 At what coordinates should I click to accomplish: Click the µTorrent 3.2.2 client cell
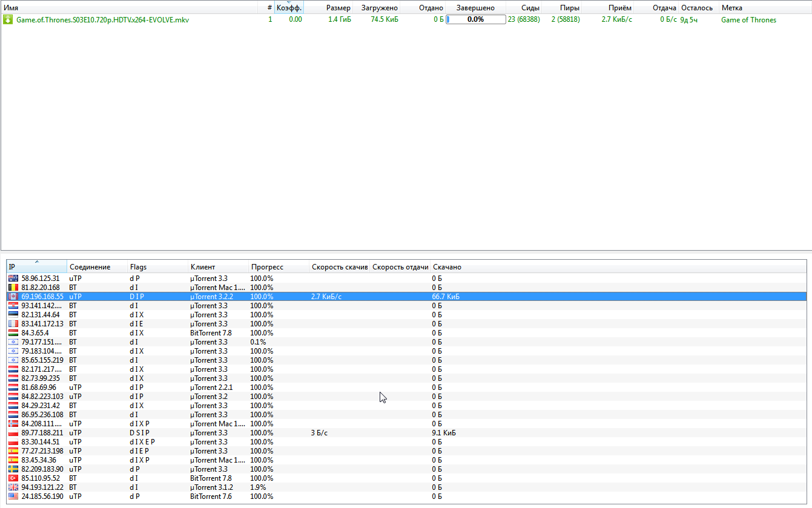point(211,297)
